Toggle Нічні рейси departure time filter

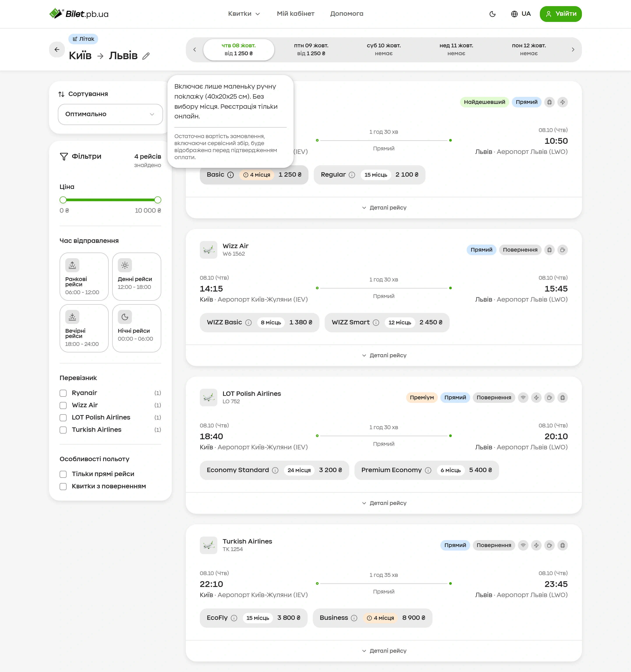tap(136, 328)
